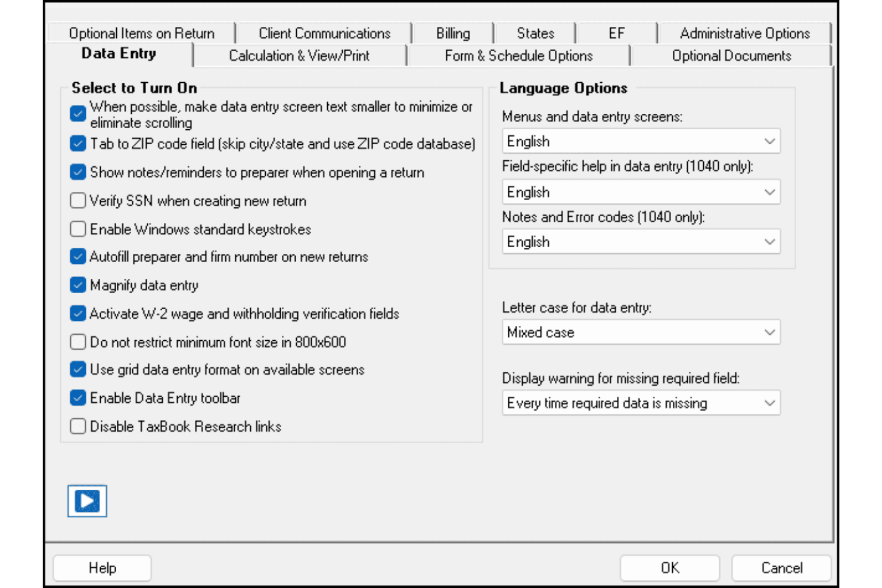
Task: Check Enable Windows standard keystrokes
Action: [78, 229]
